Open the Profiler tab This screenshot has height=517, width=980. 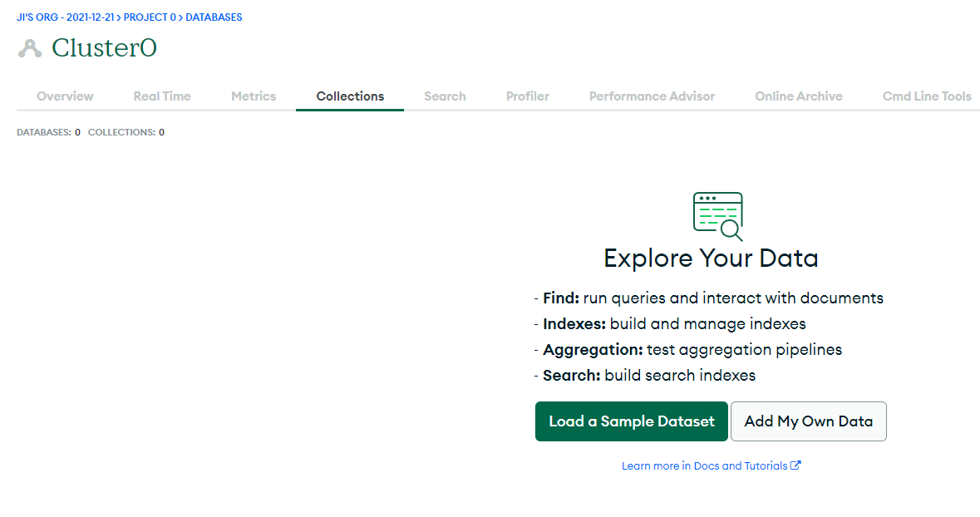pos(528,96)
